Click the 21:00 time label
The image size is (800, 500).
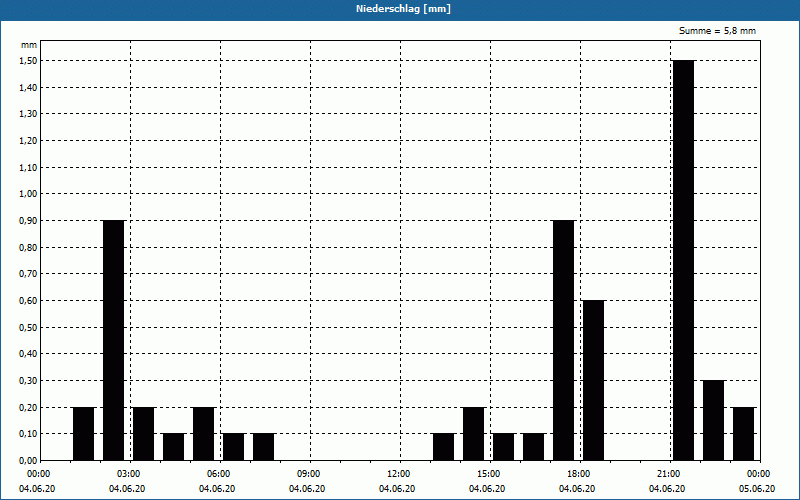pos(669,474)
